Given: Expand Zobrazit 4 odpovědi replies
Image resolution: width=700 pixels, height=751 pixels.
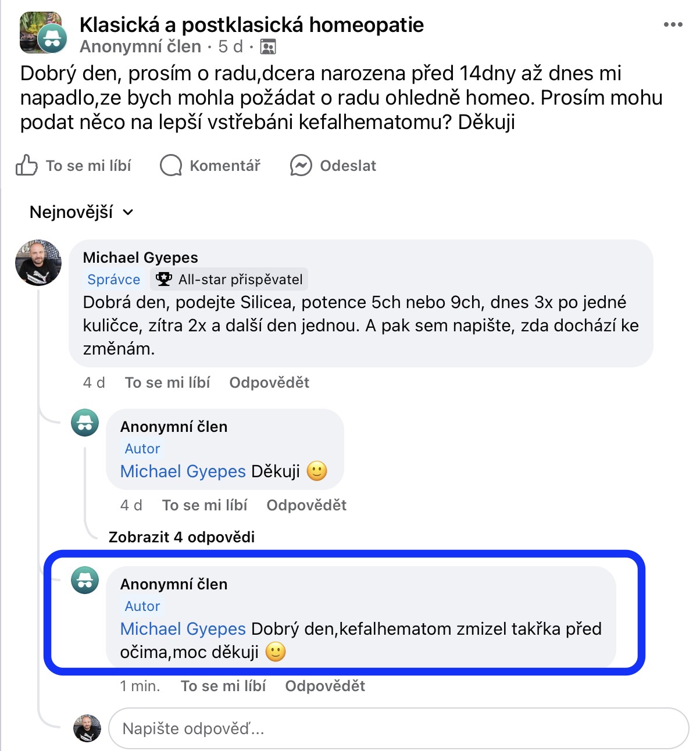Looking at the screenshot, I should [181, 537].
